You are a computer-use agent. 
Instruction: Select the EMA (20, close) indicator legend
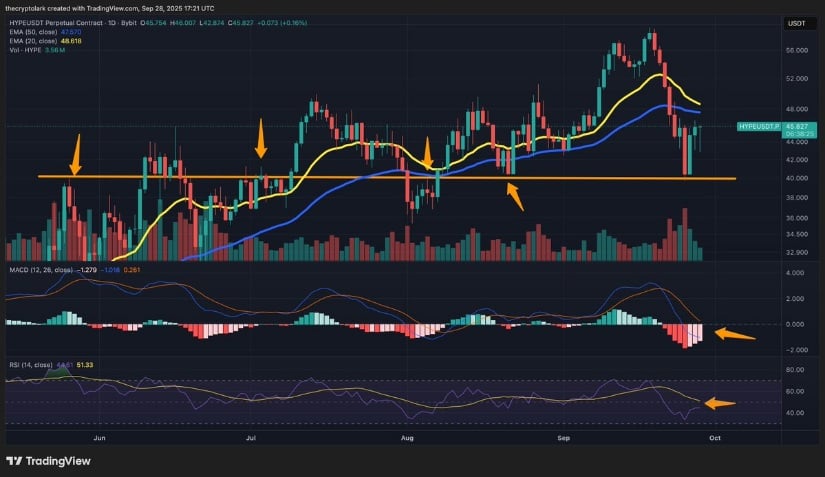point(30,40)
